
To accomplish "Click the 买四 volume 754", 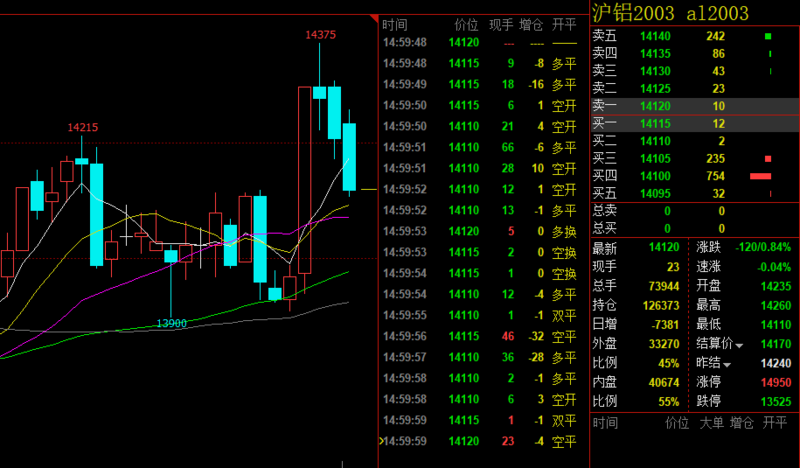I will 715,176.
